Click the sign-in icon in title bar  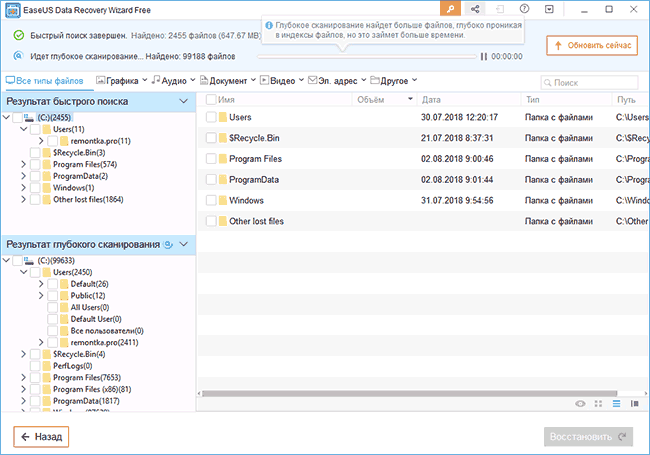click(500, 9)
